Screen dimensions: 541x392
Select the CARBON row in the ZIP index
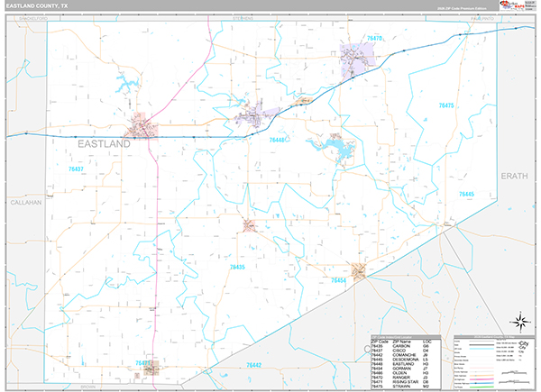(406, 346)
